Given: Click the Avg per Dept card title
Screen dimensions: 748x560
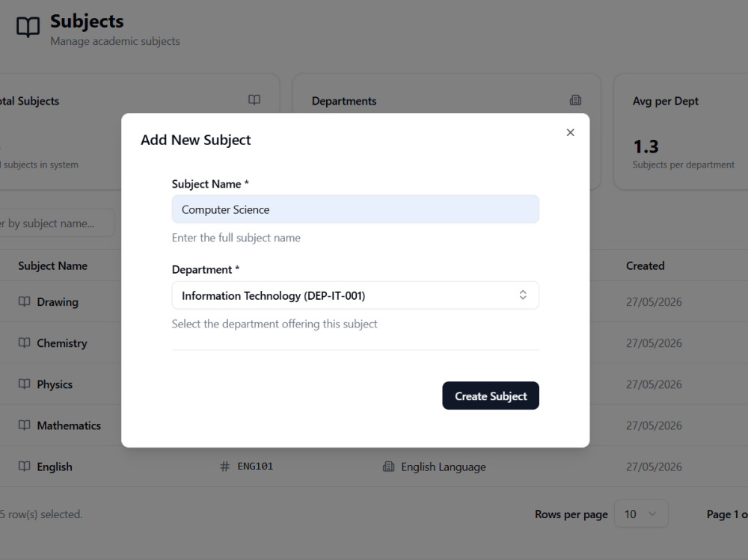Looking at the screenshot, I should 666,101.
